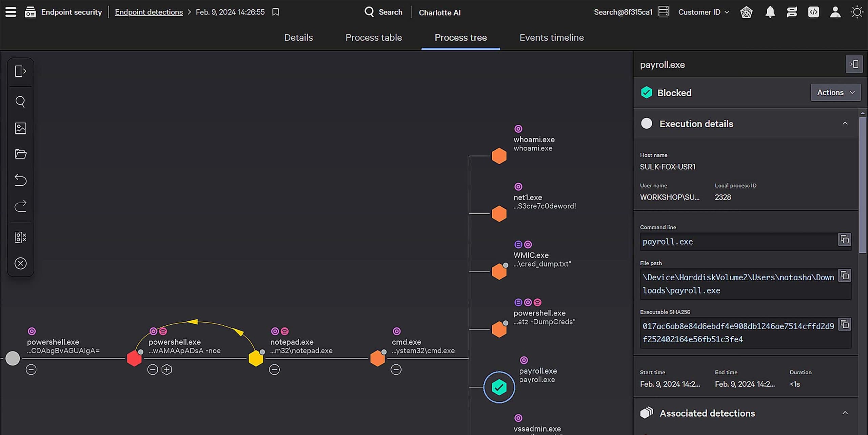This screenshot has width=868, height=435.
Task: Open the Endpoint detections breadcrumb link
Action: [149, 12]
